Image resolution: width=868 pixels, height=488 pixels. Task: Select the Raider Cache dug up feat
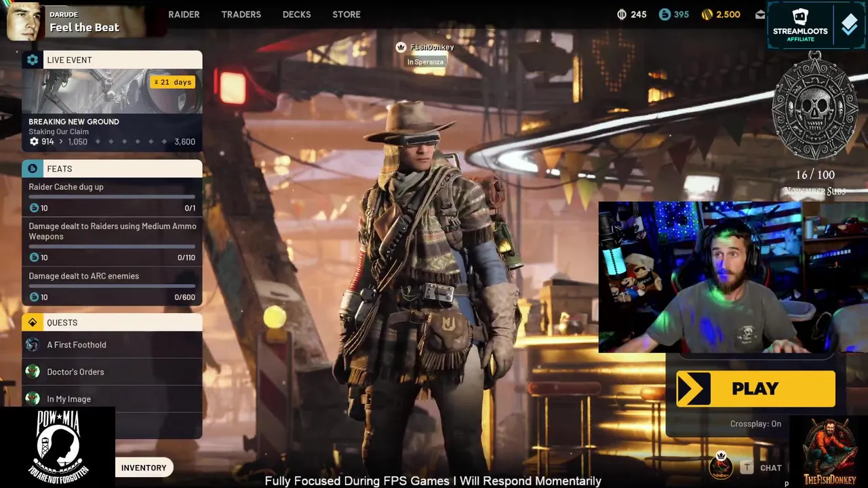[112, 197]
